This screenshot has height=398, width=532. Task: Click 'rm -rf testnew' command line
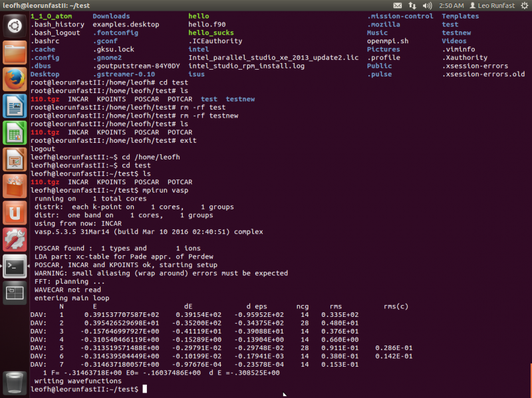click(134, 116)
